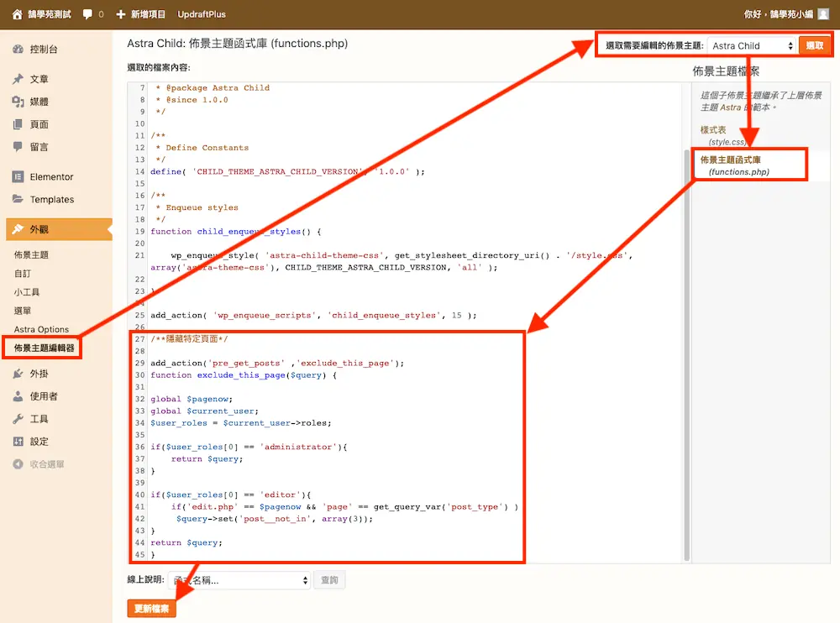Open 佈景主題函式庫 functions.php file link
Viewport: 840px width, 623px height.
pyautogui.click(x=735, y=165)
